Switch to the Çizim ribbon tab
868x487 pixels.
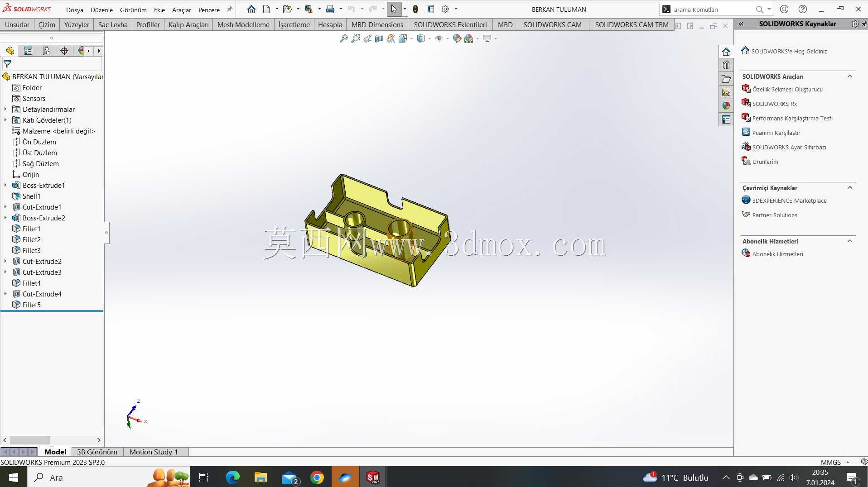click(x=47, y=24)
